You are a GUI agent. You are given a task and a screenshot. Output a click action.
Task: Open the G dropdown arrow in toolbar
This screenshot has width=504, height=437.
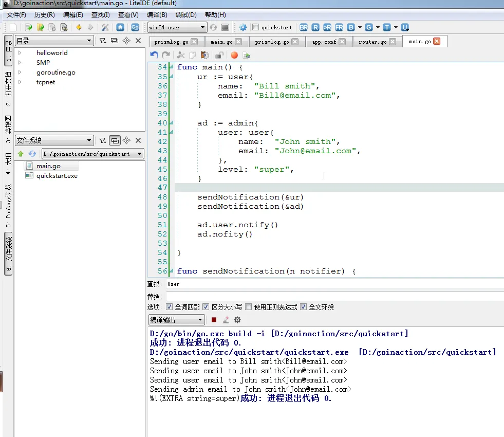point(378,27)
